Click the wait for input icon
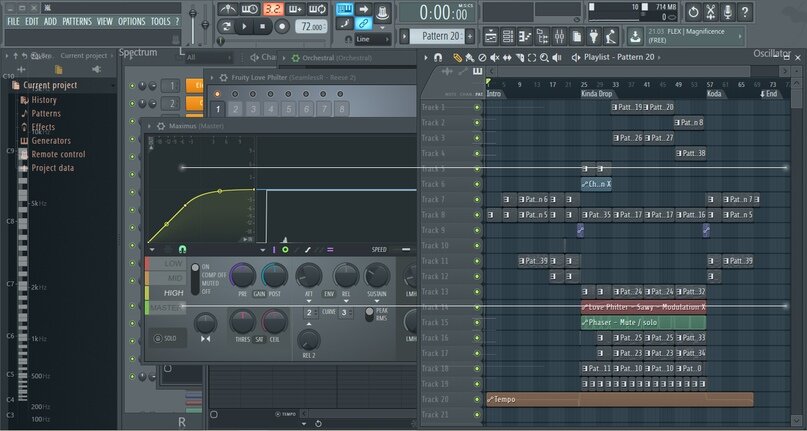The width and height of the screenshot is (807, 431). (x=250, y=9)
